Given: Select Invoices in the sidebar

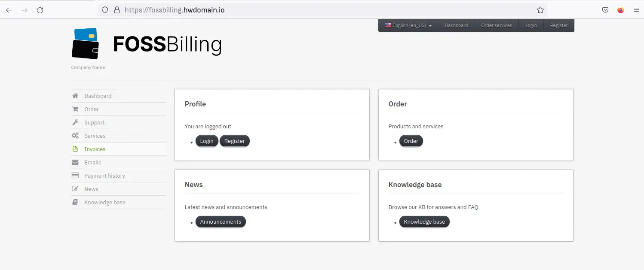Looking at the screenshot, I should (119, 149).
